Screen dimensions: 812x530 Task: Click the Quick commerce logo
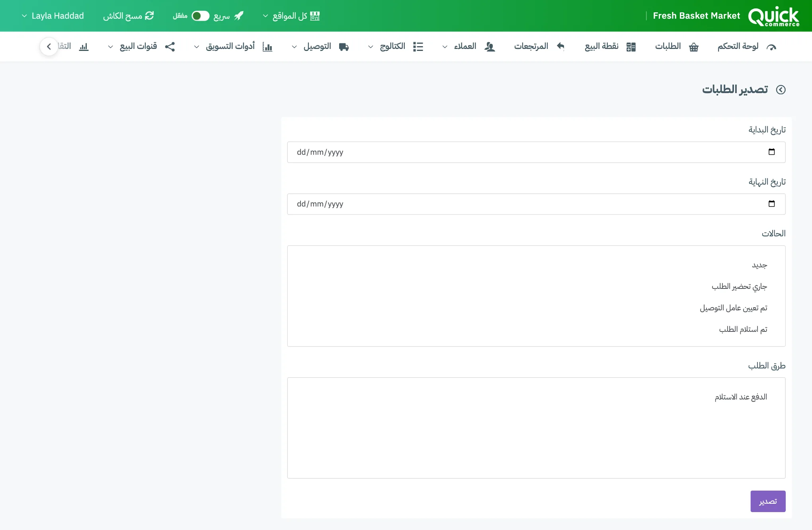[773, 16]
